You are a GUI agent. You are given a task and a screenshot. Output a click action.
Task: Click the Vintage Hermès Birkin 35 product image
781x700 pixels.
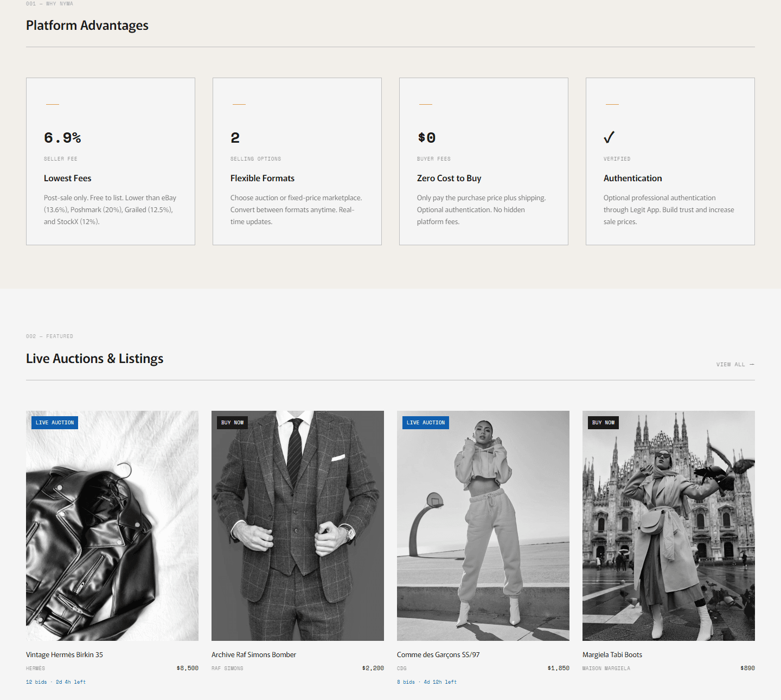point(112,526)
